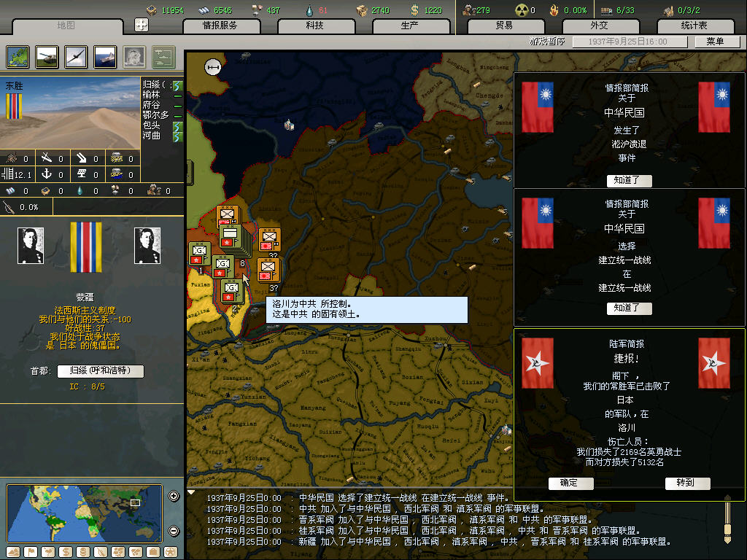The height and width of the screenshot is (560, 747).
Task: Click the manpower soldier icon showing 279
Action: tap(468, 10)
